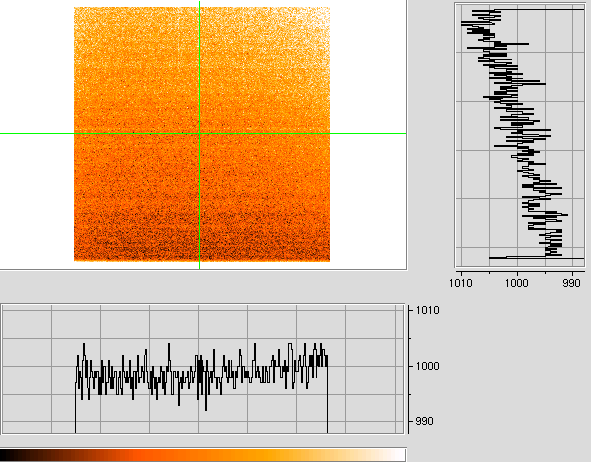Click the 990 label beside the horizontal graph
The image size is (591, 462).
coord(424,421)
